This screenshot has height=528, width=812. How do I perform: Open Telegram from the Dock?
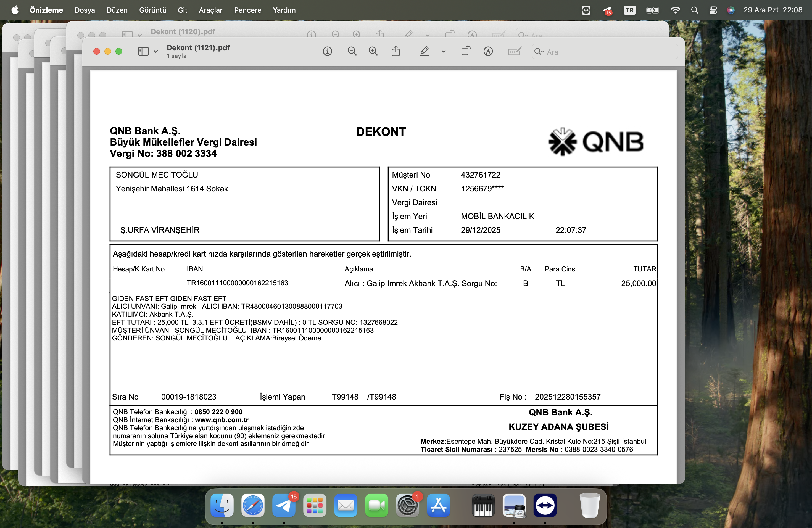[x=284, y=505]
